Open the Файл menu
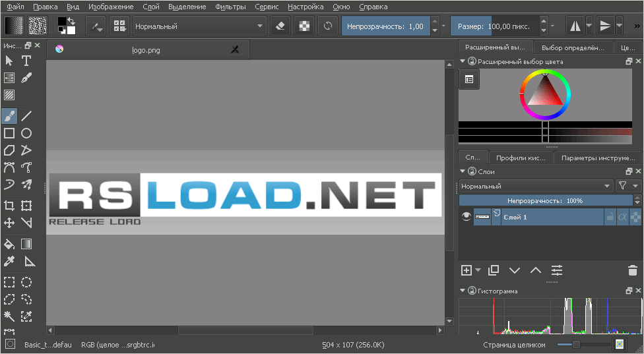 click(x=16, y=7)
